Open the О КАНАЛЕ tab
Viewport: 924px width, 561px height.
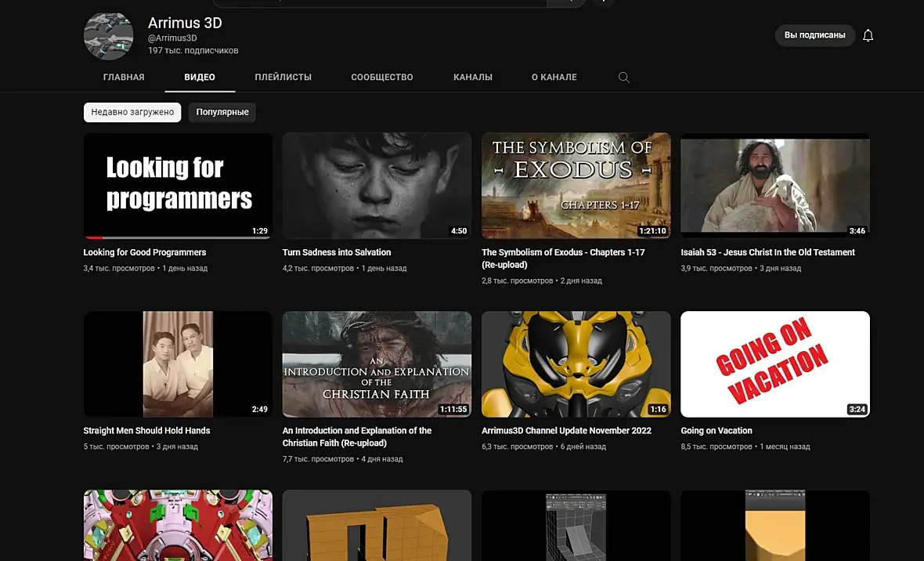click(554, 78)
